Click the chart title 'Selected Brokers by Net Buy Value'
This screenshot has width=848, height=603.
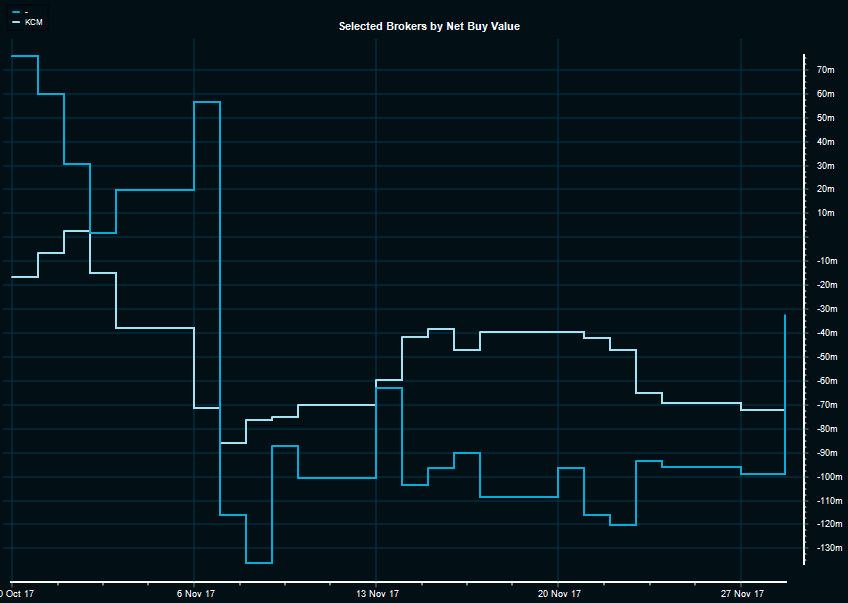click(429, 26)
